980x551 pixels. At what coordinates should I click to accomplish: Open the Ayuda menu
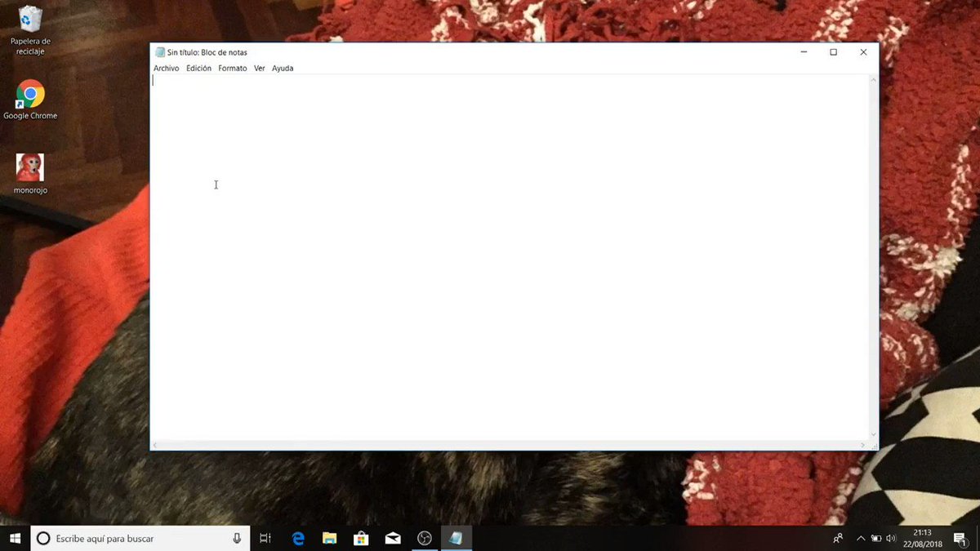[283, 69]
